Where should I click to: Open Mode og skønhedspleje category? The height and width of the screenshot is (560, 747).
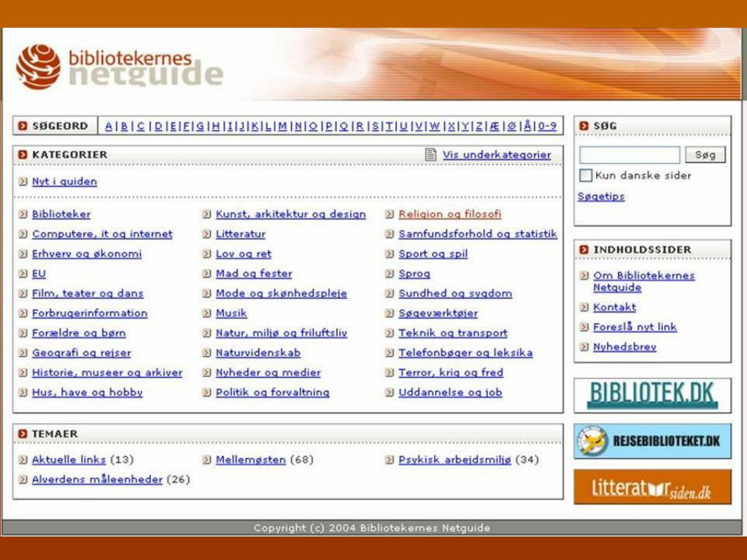(x=281, y=293)
